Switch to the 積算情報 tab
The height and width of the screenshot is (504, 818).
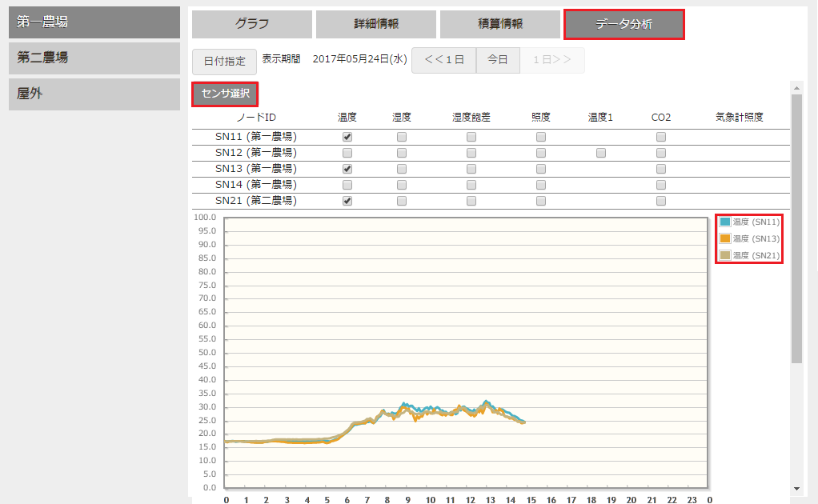pos(500,24)
